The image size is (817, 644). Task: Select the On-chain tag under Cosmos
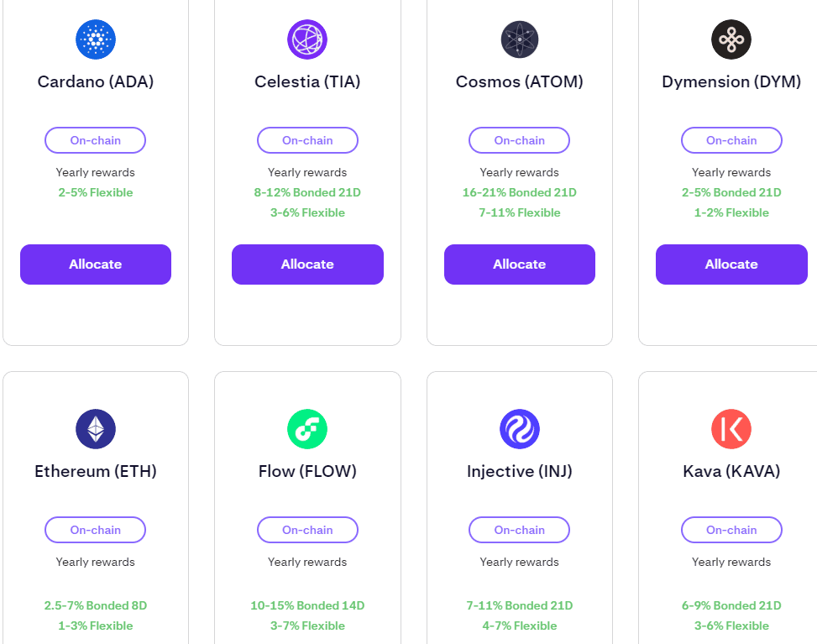pos(520,140)
